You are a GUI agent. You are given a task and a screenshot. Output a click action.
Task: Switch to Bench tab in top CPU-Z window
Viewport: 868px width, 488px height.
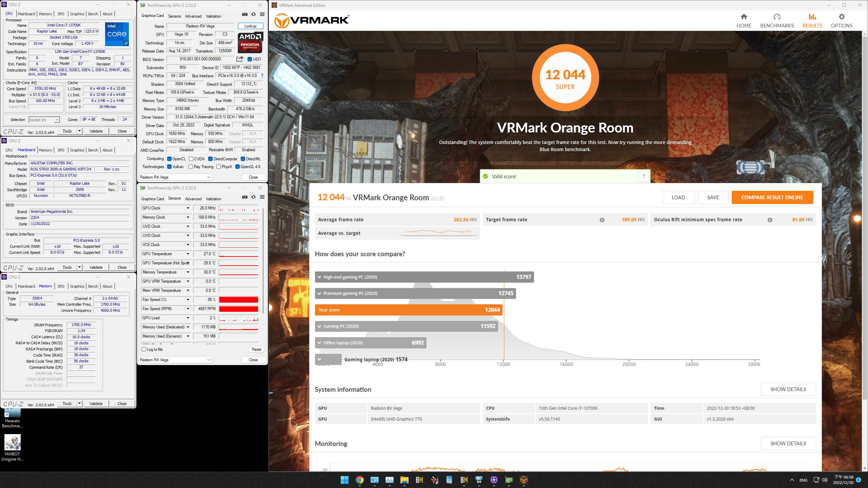(93, 14)
